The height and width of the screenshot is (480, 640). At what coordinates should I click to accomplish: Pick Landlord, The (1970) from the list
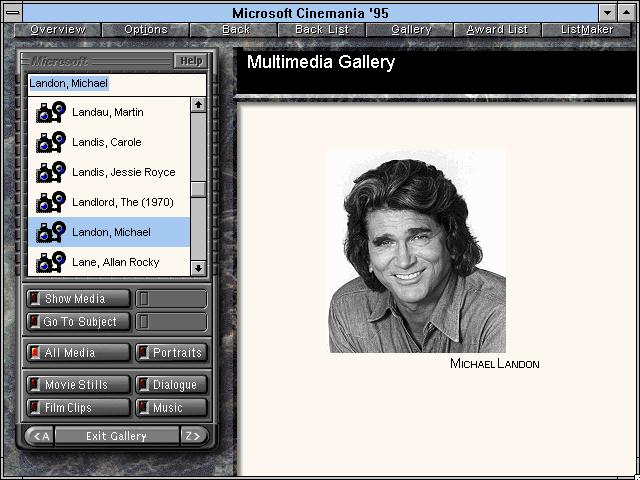click(x=109, y=202)
